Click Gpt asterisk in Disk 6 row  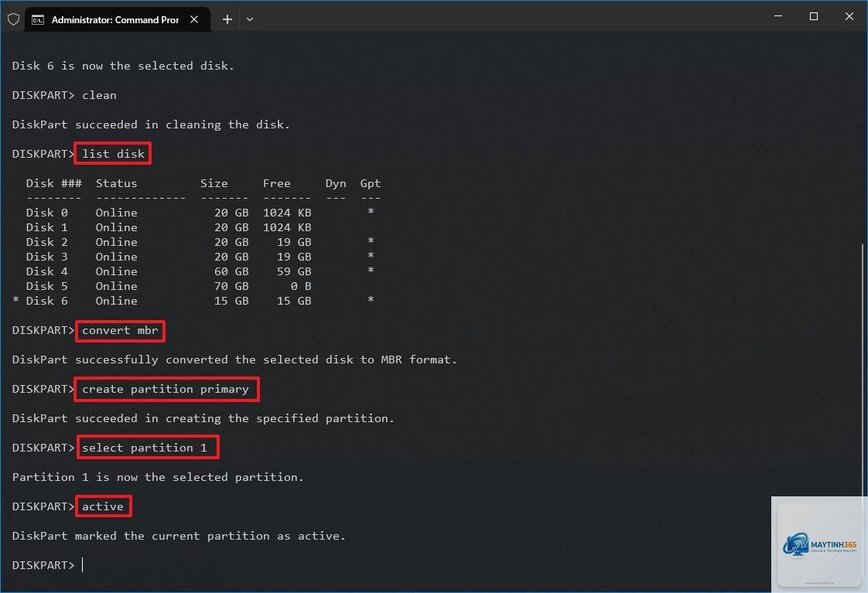(x=371, y=300)
